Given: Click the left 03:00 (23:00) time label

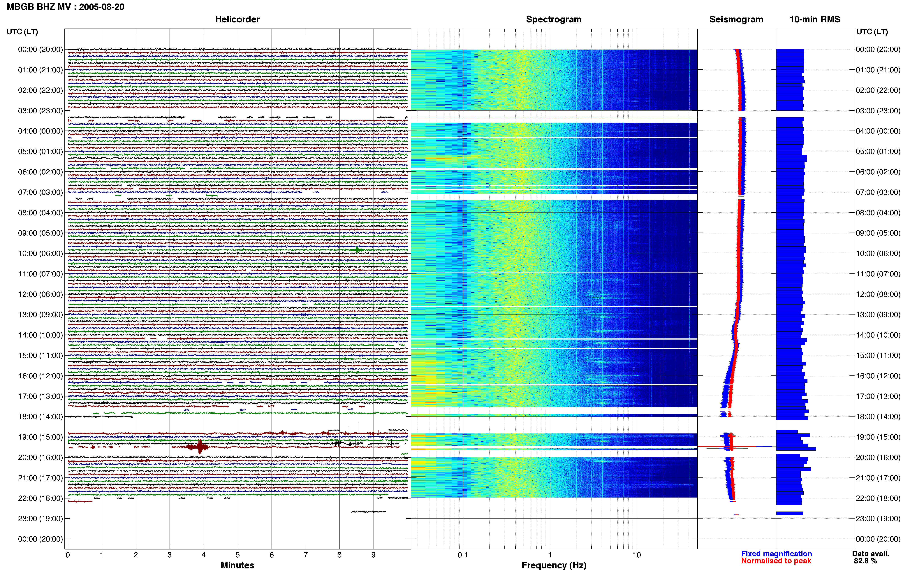Looking at the screenshot, I should pos(40,111).
